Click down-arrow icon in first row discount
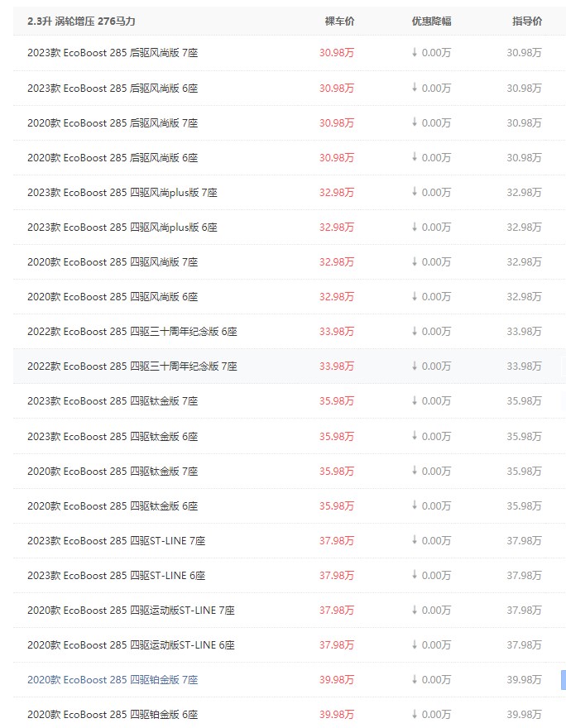566x728 pixels. pyautogui.click(x=415, y=52)
